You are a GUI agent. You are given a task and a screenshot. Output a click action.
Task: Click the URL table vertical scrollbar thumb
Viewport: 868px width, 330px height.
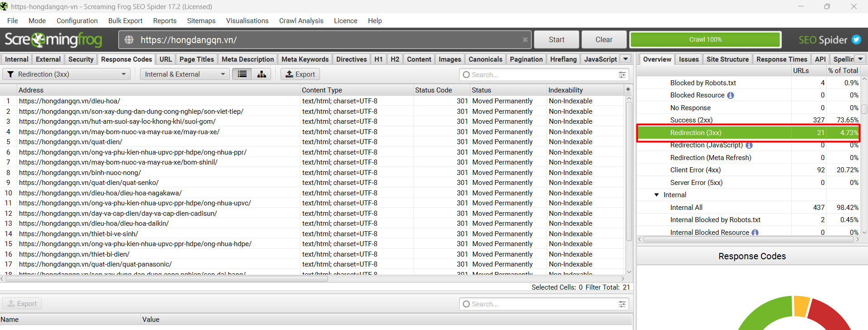tap(629, 171)
